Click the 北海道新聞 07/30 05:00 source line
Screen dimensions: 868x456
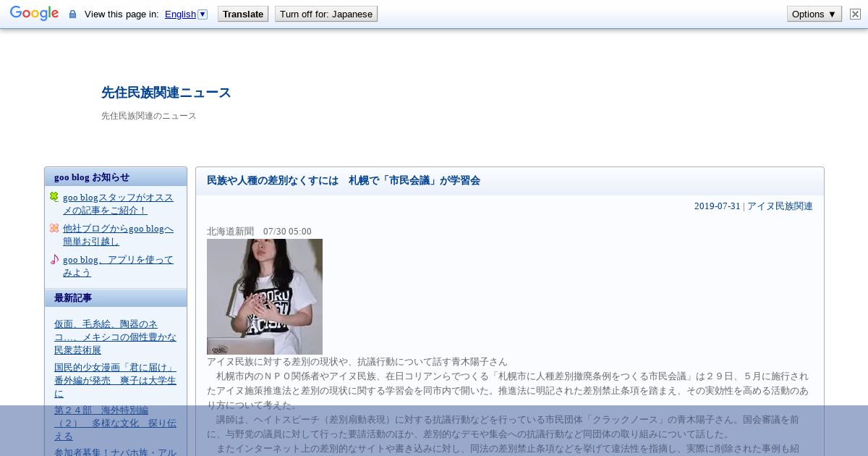[259, 232]
